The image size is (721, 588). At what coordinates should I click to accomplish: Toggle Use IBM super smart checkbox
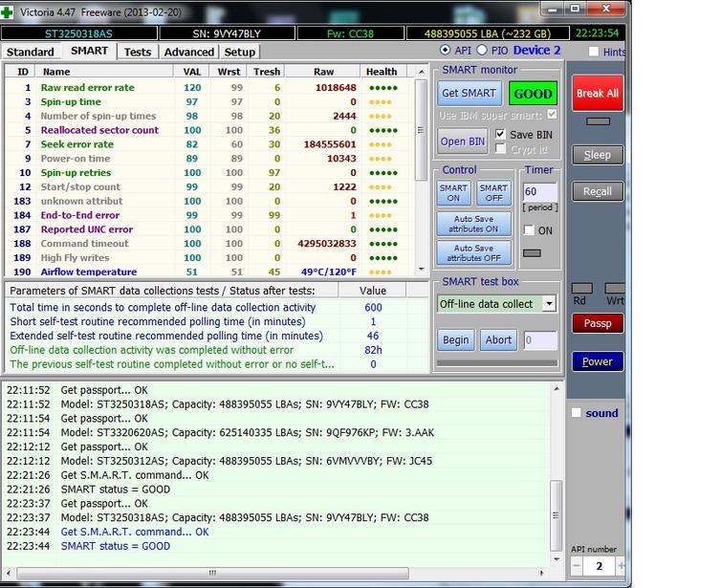click(x=553, y=114)
